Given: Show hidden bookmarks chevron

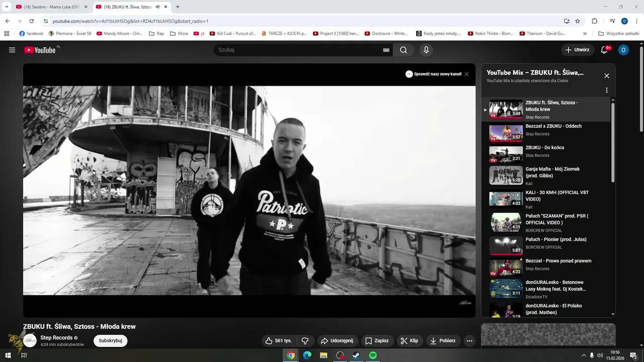Looking at the screenshot, I should tap(585, 34).
